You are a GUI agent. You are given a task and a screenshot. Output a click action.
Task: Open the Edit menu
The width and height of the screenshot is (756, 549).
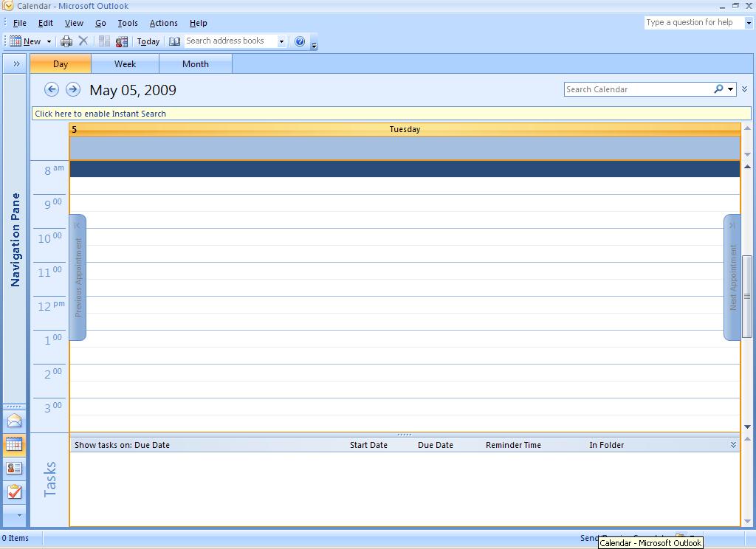click(45, 23)
